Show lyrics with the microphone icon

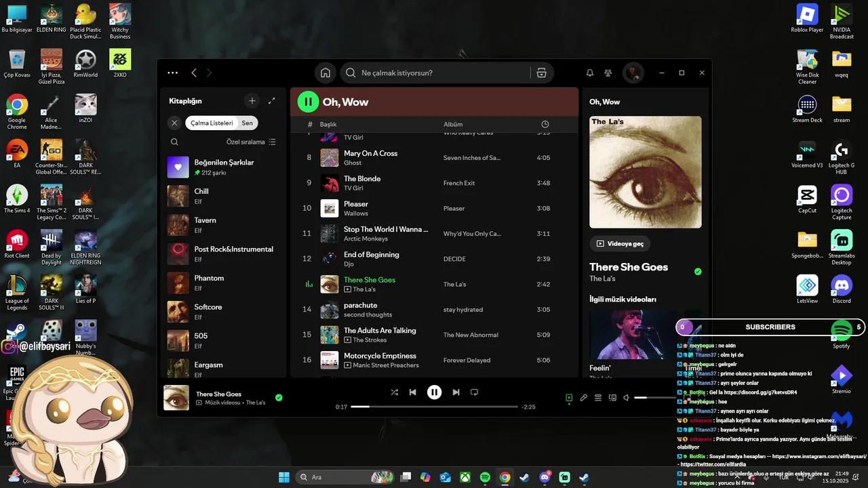[x=584, y=398]
